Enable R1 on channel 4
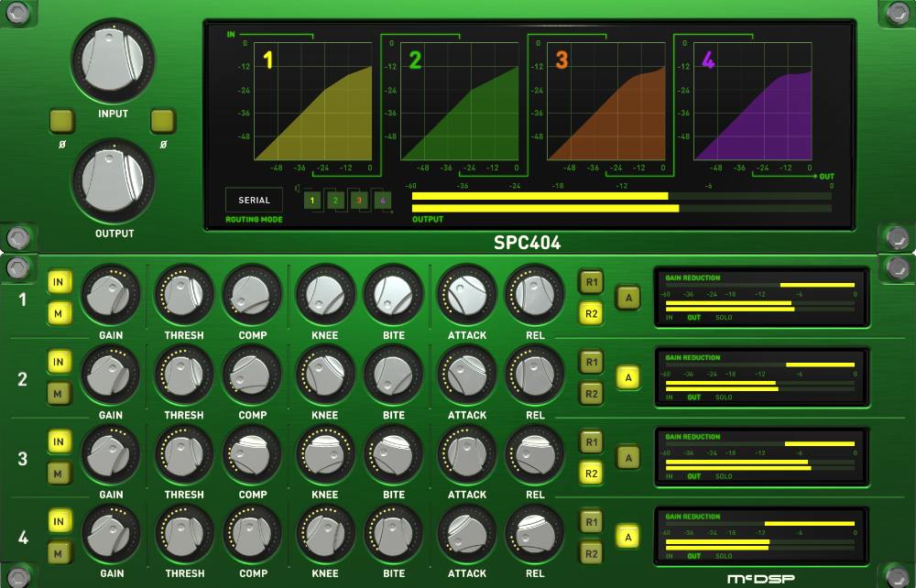The height and width of the screenshot is (588, 916). point(592,521)
